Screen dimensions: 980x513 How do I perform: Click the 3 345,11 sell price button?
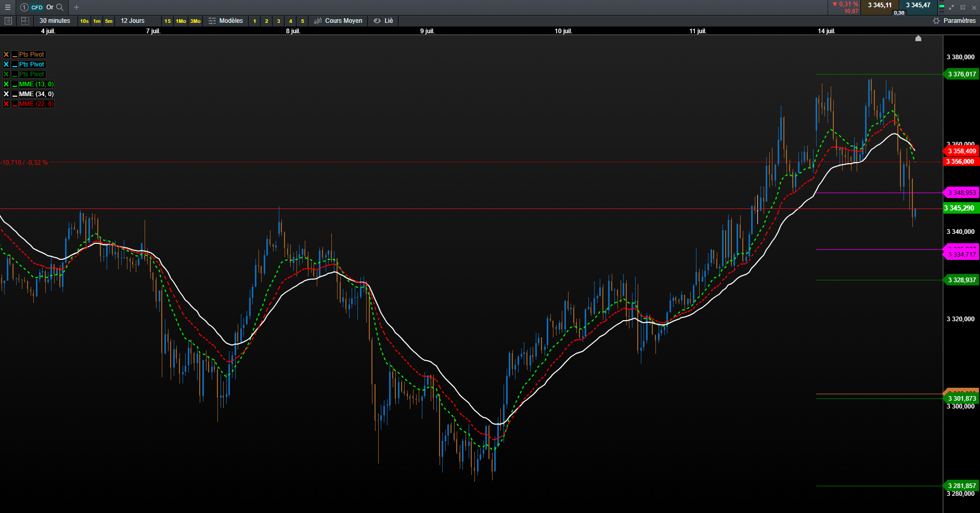coord(880,6)
